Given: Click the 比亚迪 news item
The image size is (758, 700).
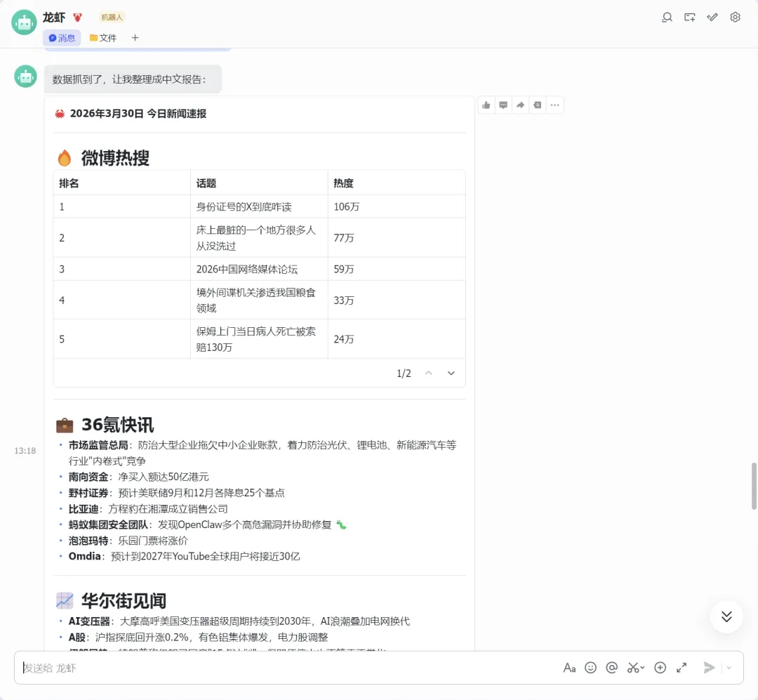Looking at the screenshot, I should click(x=148, y=509).
